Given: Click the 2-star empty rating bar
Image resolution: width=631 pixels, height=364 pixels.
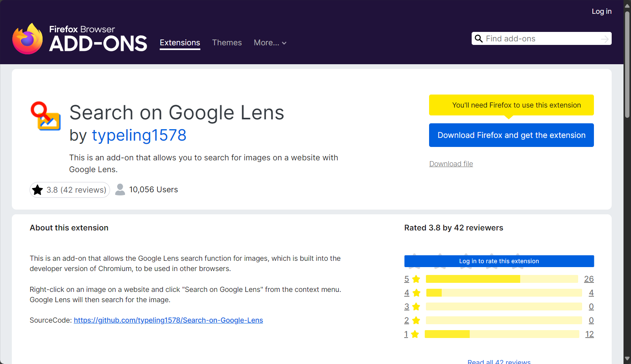Looking at the screenshot, I should [504, 320].
